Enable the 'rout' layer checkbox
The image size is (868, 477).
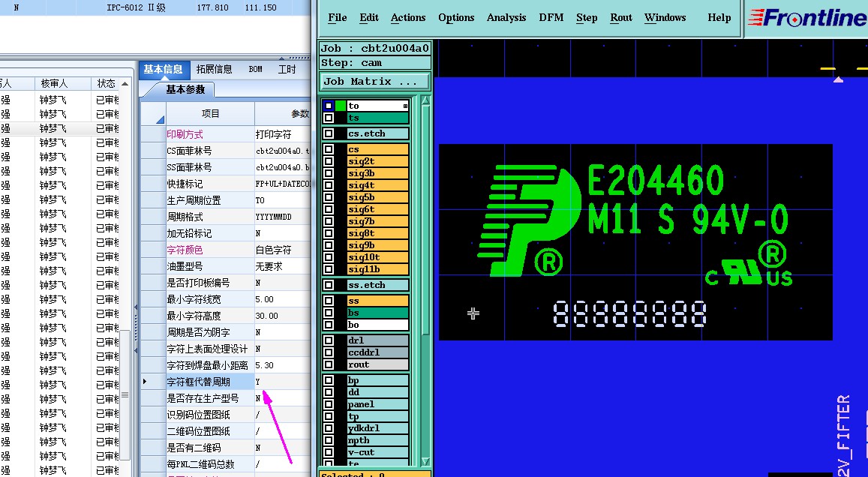point(329,364)
